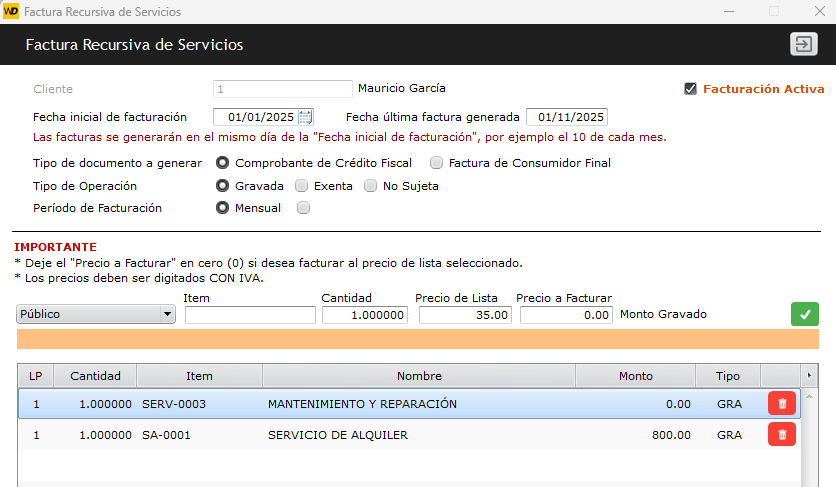Toggle the Facturación Activa checkbox
Image resolution: width=836 pixels, height=487 pixels.
pyautogui.click(x=690, y=89)
